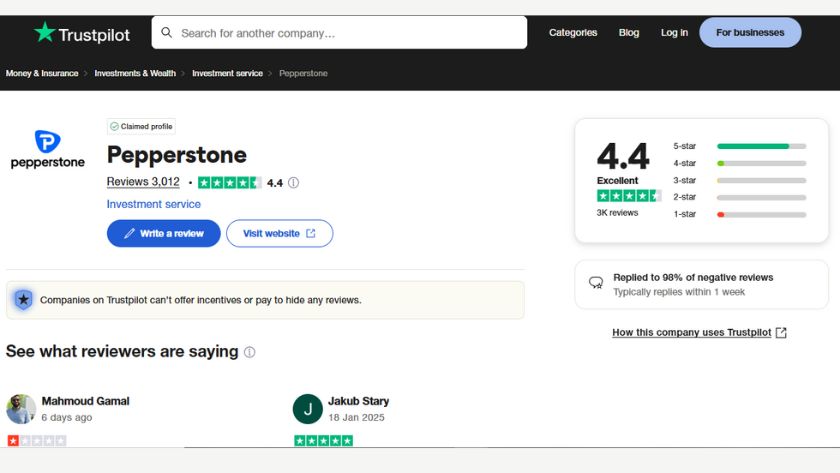Open the Investment service breadcrumb
The width and height of the screenshot is (840, 473).
point(227,73)
